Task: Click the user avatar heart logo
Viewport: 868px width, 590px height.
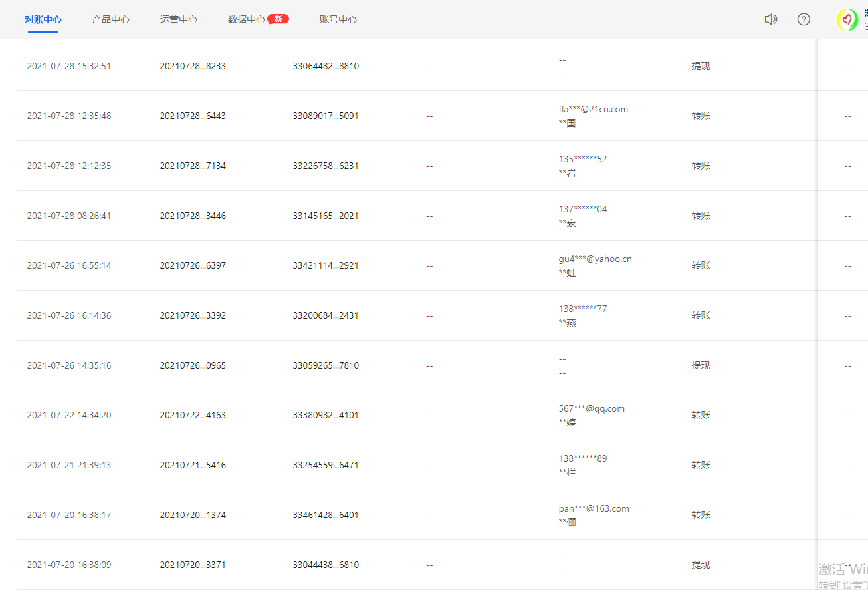Action: (x=847, y=19)
